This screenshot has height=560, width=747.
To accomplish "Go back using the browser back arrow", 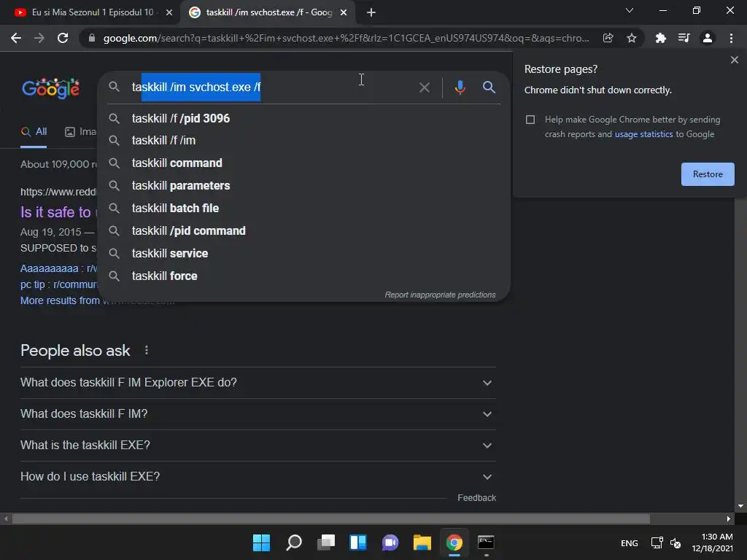I will click(x=16, y=38).
